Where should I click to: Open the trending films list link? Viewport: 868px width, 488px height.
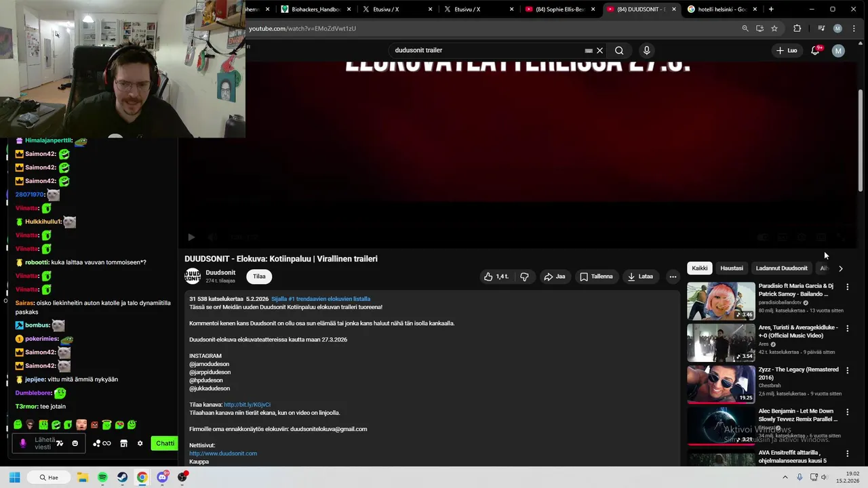321,299
